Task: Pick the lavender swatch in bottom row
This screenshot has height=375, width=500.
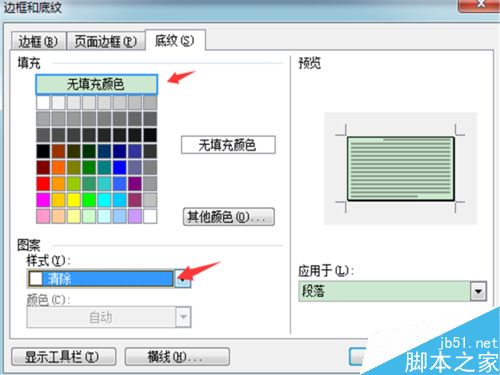Action: pos(135,216)
